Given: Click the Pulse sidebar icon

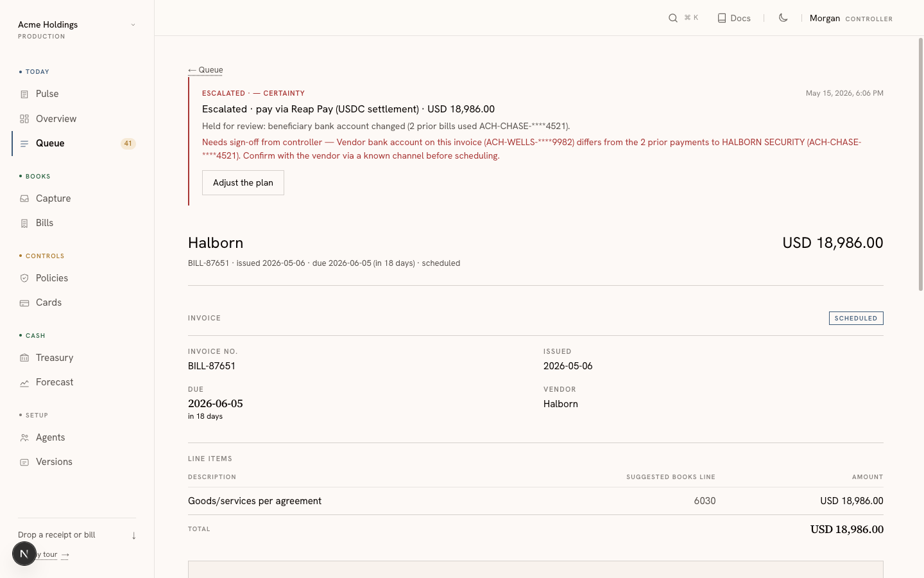Looking at the screenshot, I should point(24,94).
